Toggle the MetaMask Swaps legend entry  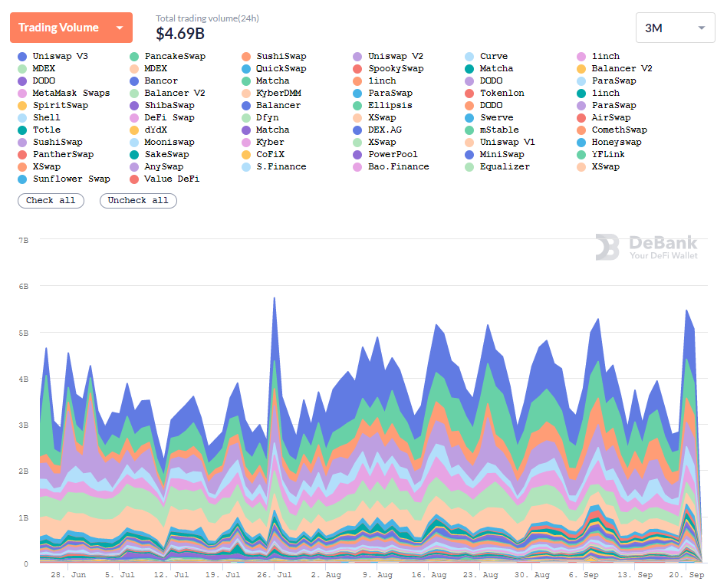point(64,93)
